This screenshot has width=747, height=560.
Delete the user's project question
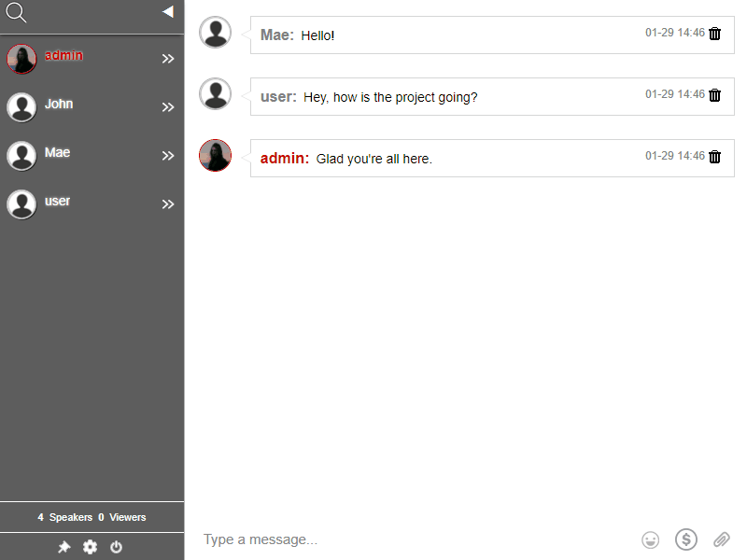714,95
